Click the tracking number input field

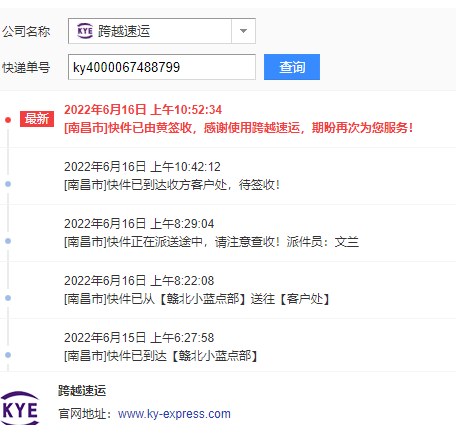(x=162, y=67)
